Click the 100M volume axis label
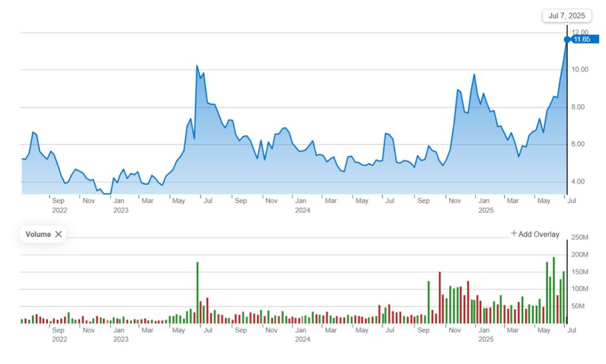Screen dimensions: 606x364 [579, 289]
